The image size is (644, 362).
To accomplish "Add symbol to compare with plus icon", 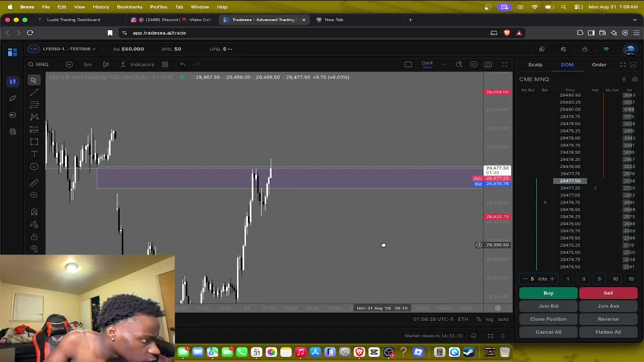I will (69, 64).
